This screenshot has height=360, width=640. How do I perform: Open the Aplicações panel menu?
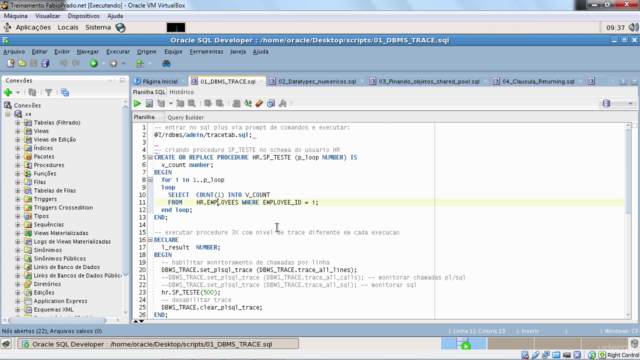tap(33, 27)
